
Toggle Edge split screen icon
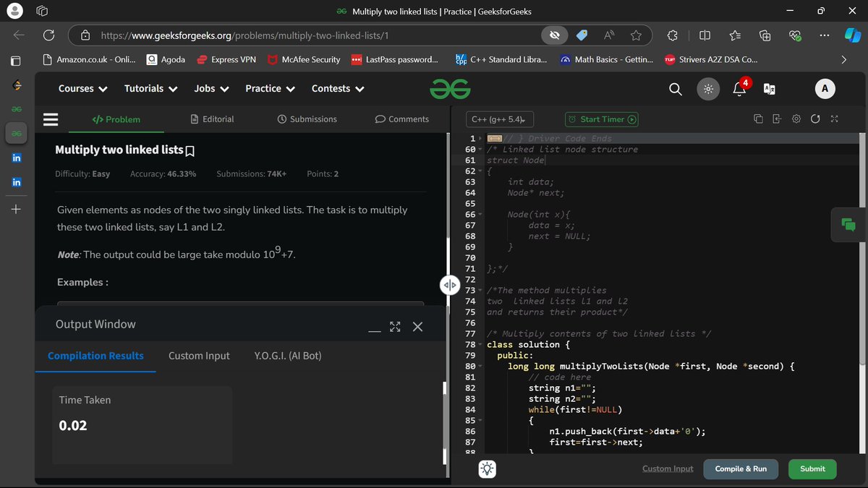(705, 35)
